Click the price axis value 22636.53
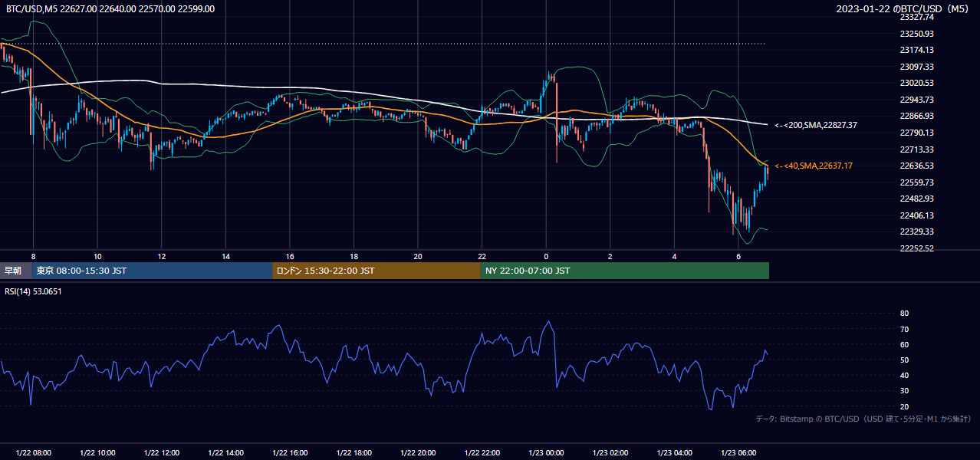The height and width of the screenshot is (460, 980). point(916,166)
